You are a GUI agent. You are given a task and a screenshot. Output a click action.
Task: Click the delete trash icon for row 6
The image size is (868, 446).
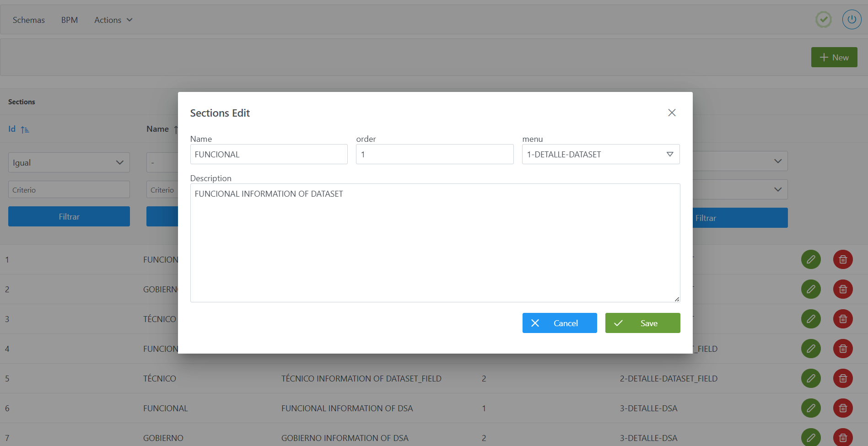tap(842, 408)
